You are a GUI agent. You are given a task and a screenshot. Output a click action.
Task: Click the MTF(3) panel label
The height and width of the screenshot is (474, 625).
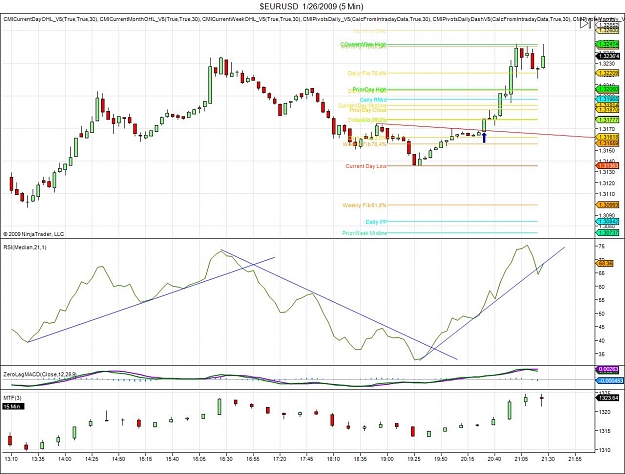[x=12, y=398]
